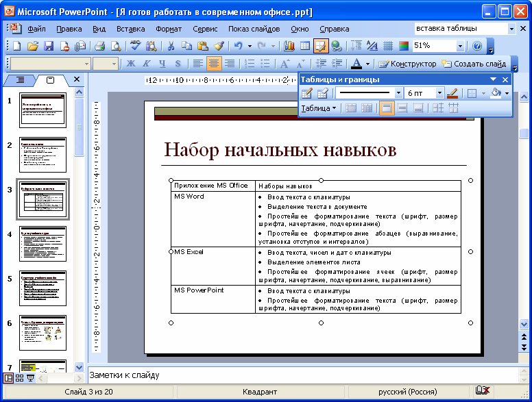This screenshot has height=402, width=532.
Task: Center text vertically in the cell
Action: [402, 108]
